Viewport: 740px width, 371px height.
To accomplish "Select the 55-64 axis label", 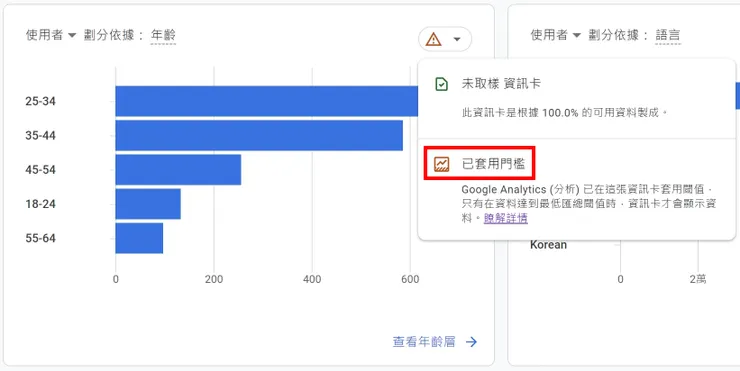I will 41,238.
